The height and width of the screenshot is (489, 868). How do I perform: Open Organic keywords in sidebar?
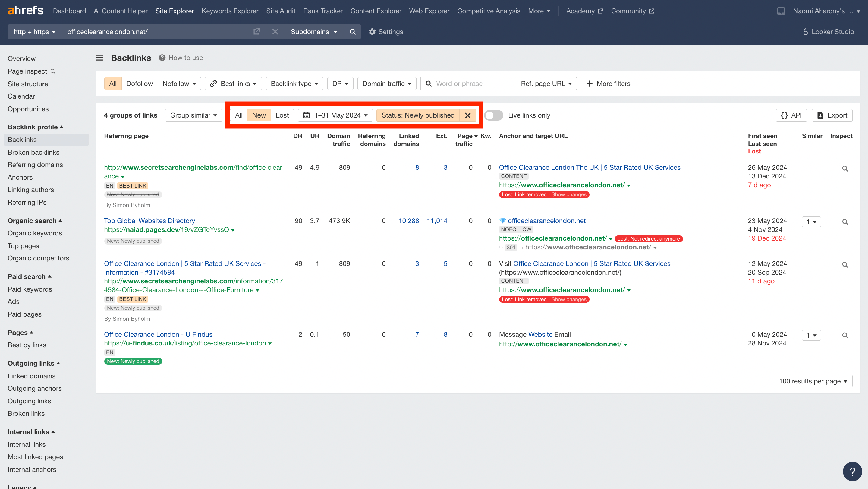(x=35, y=233)
